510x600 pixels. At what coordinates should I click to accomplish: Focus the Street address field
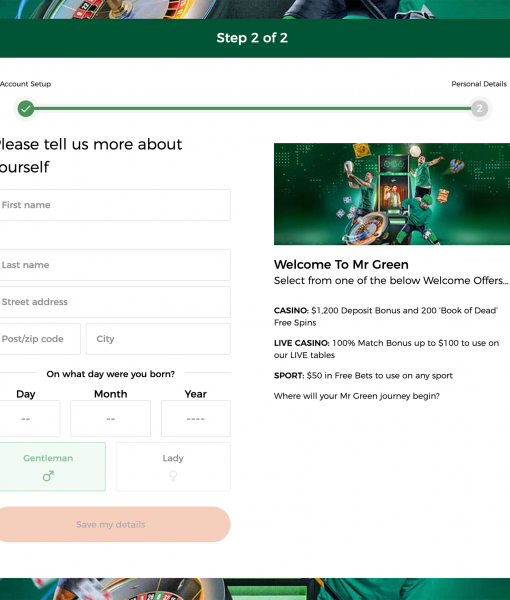click(x=115, y=302)
